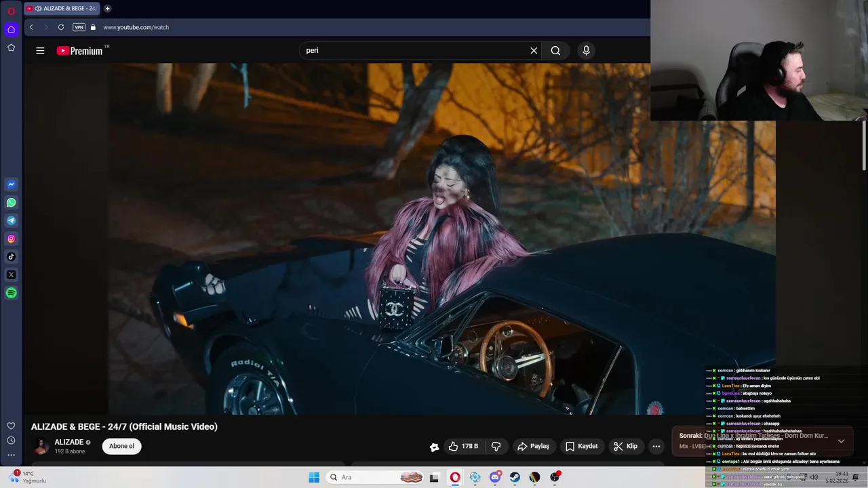Open ALIZADE channel avatar
This screenshot has height=488, width=868.
coord(42,446)
